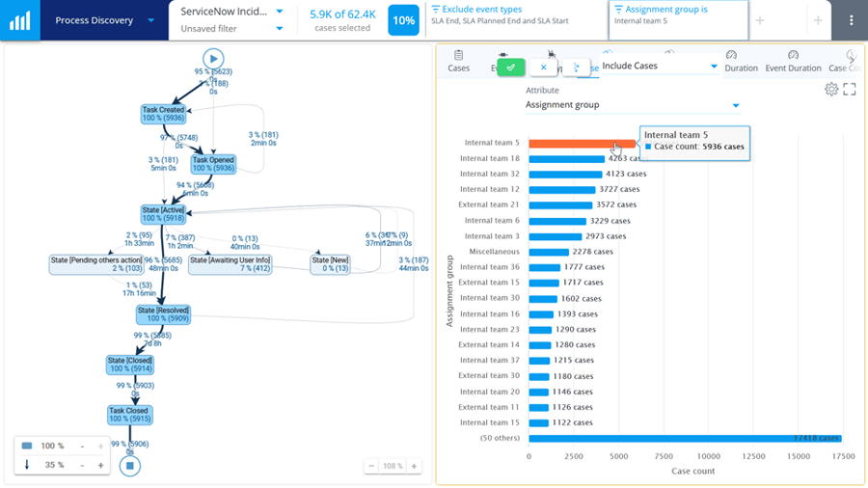Click the External team 14 label

click(x=489, y=344)
